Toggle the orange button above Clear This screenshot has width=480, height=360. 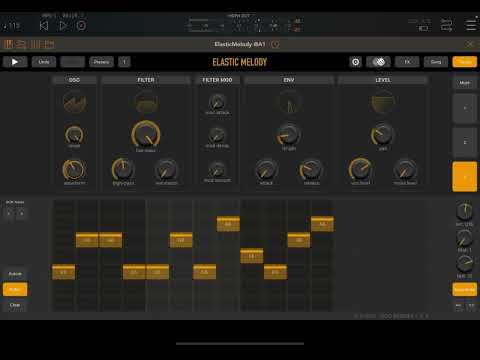(15, 289)
